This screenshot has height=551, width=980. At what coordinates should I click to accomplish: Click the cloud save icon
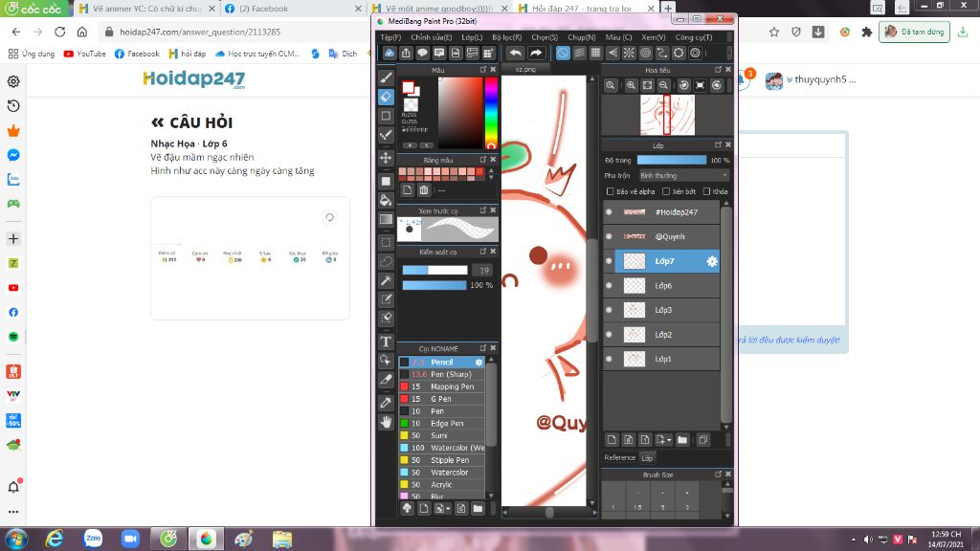pyautogui.click(x=390, y=54)
